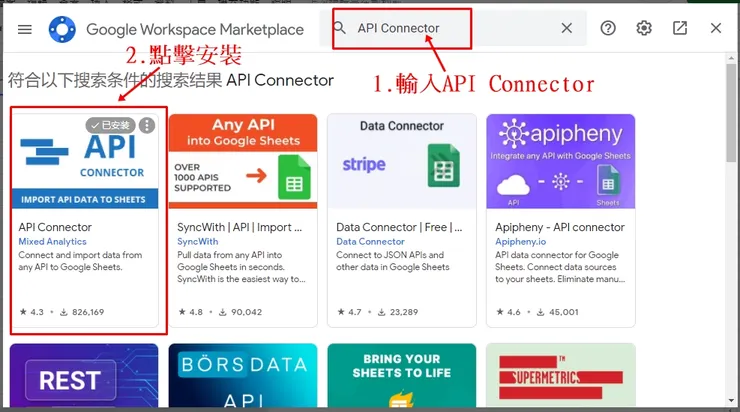Click the SyncWith | API | Import title
Screen dimensions: 740x412
tap(239, 227)
